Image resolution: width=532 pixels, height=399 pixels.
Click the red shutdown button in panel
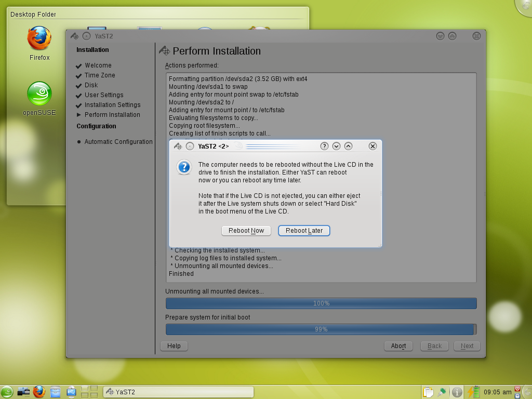517,389
